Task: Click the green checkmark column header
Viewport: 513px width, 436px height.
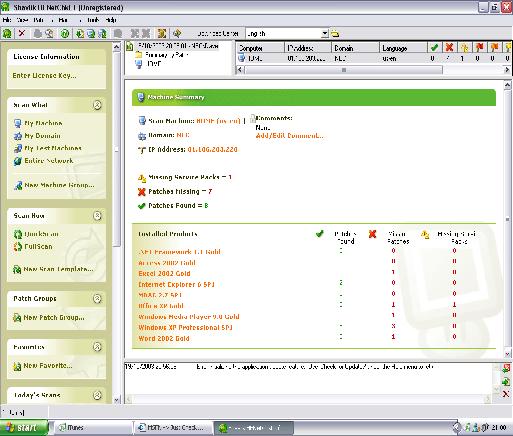Action: pyautogui.click(x=434, y=48)
